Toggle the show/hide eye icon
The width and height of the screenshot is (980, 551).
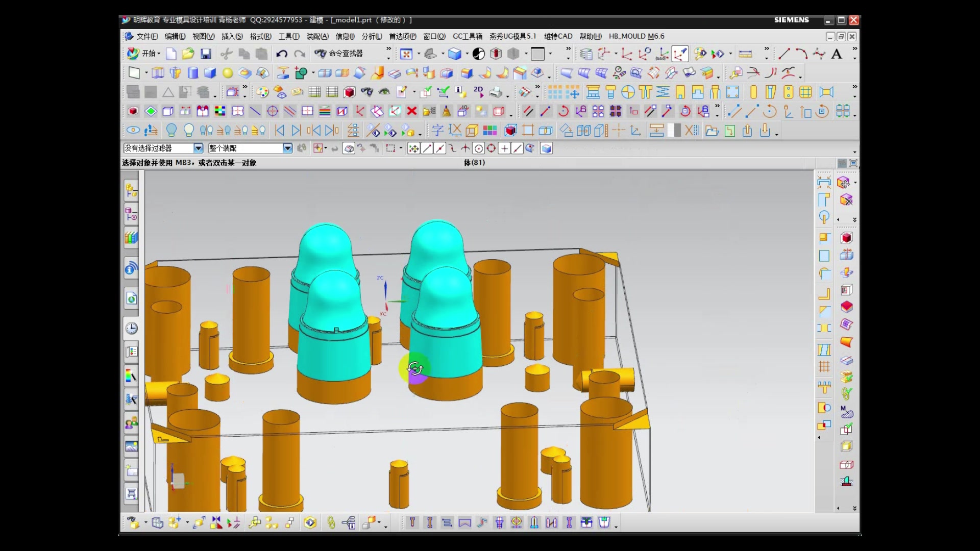point(133,131)
